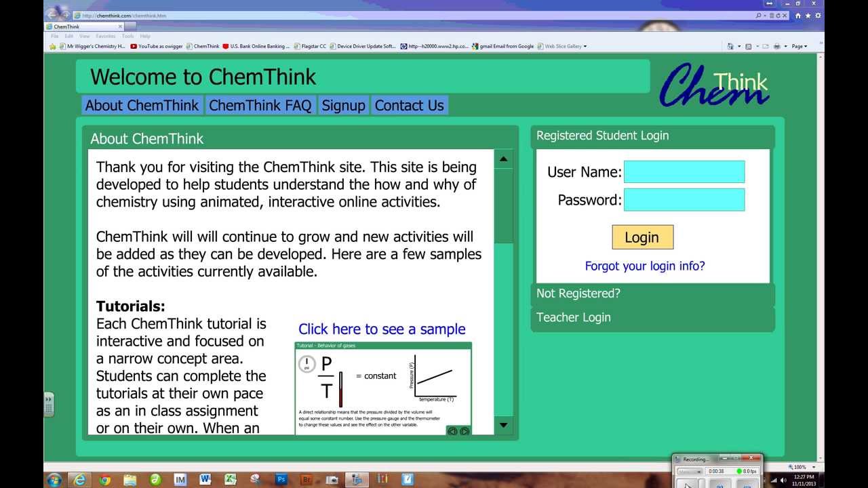Click the scroll up arrow in About panel
Image resolution: width=868 pixels, height=488 pixels.
[503, 159]
